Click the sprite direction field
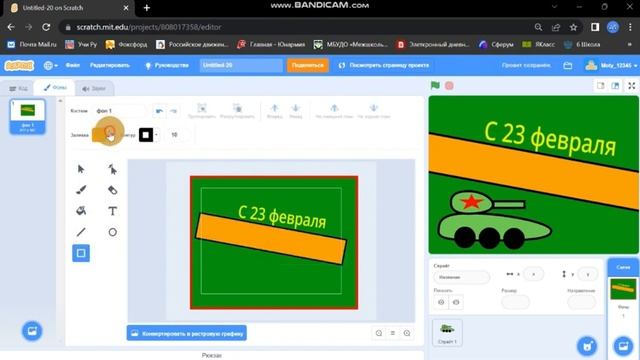The height and width of the screenshot is (360, 640). pos(581,302)
